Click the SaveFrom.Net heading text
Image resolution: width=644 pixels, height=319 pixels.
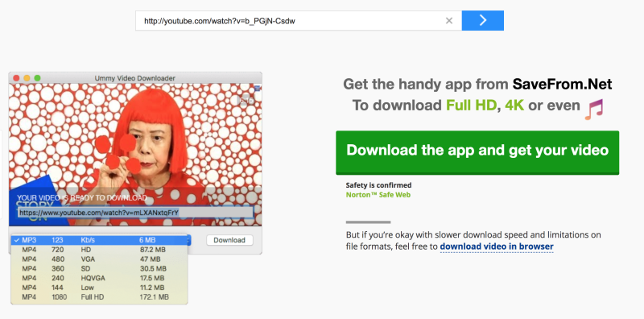point(562,85)
